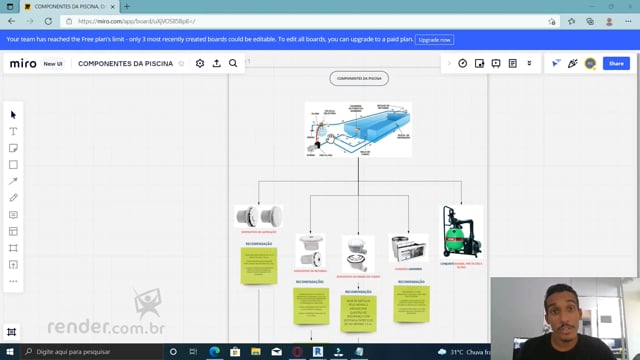The image size is (640, 360).
Task: Select the pool diagram image on canvas
Action: (x=358, y=129)
